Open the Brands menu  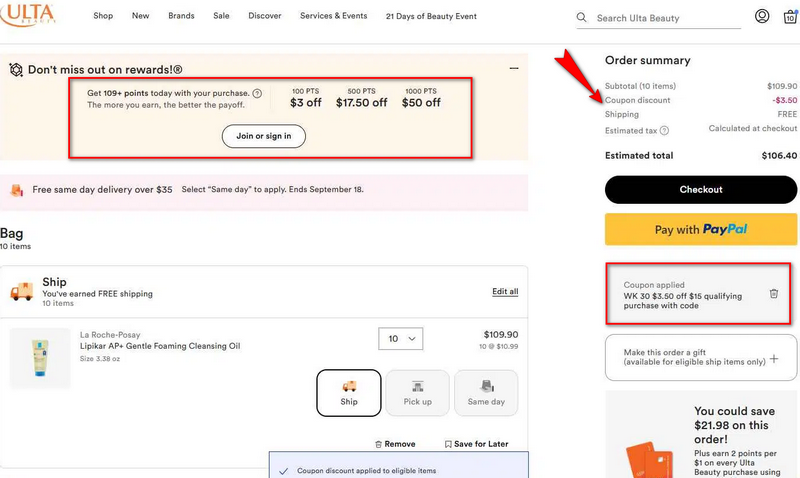[x=181, y=17]
